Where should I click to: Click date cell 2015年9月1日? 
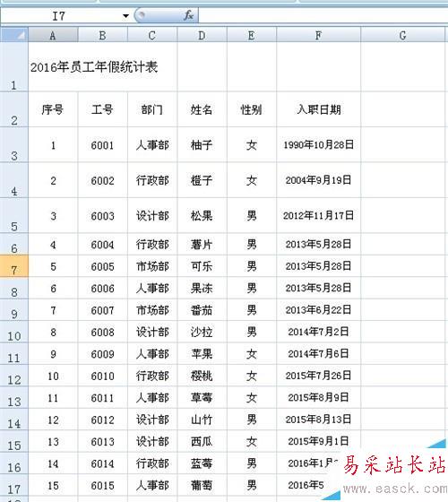click(318, 441)
